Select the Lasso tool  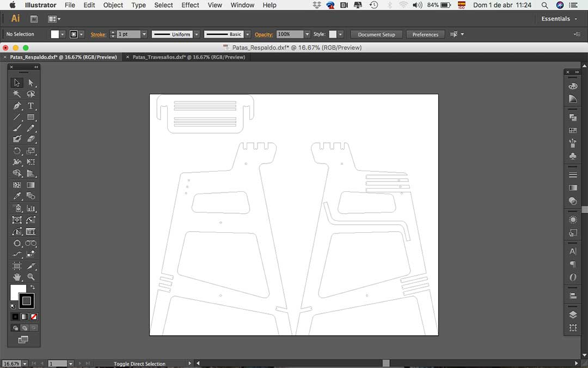(x=30, y=94)
